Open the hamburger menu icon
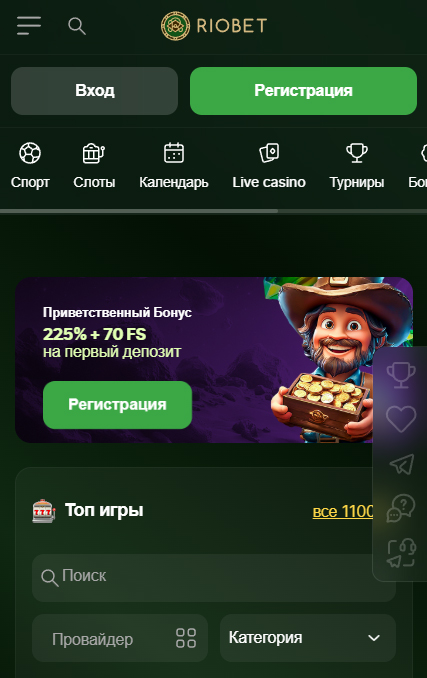Image resolution: width=427 pixels, height=678 pixels. tap(29, 26)
